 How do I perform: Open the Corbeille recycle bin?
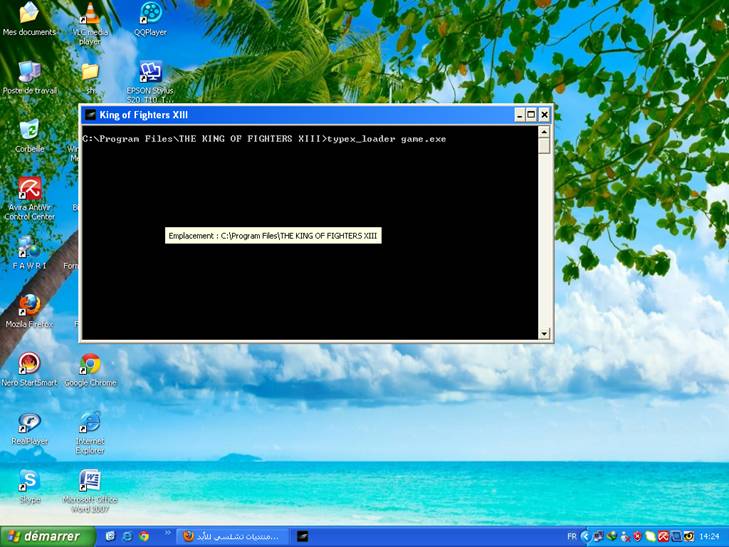29,136
